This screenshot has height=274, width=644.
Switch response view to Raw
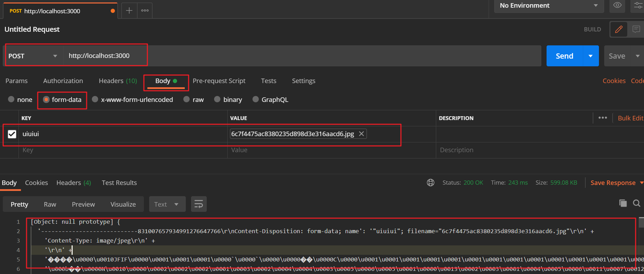50,204
